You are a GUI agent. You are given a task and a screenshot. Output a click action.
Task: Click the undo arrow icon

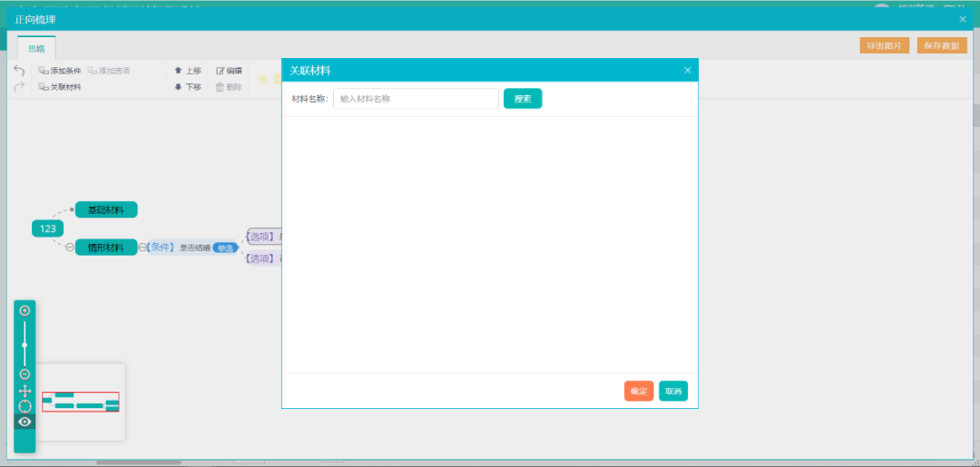(19, 71)
